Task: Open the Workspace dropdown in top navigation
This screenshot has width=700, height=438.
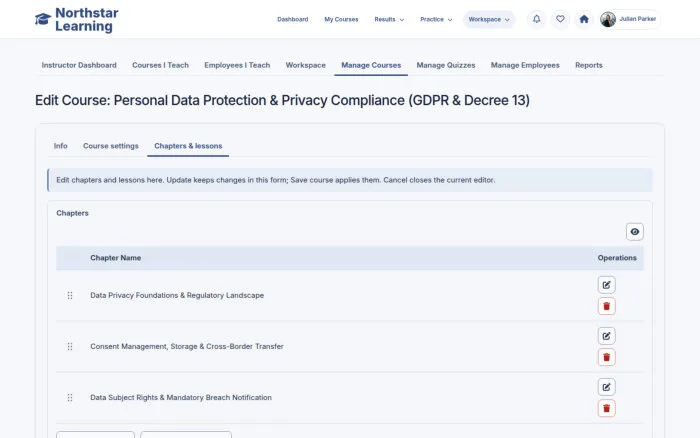Action: click(489, 19)
